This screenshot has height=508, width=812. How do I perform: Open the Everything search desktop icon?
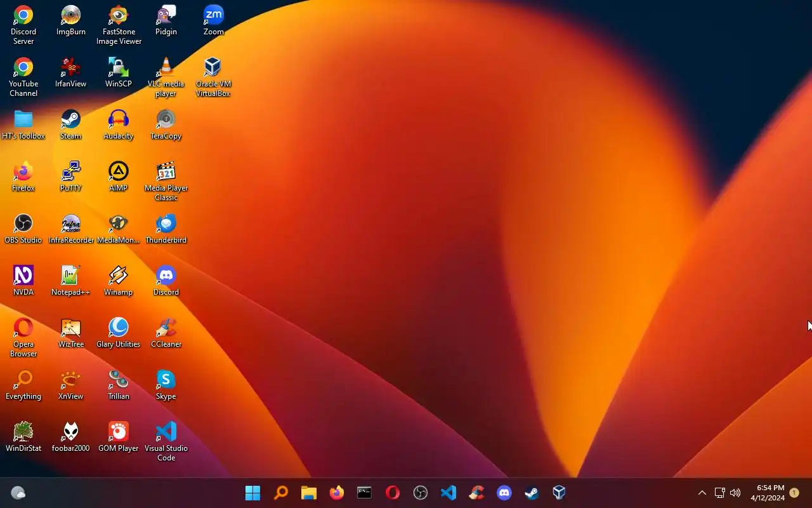click(x=23, y=385)
